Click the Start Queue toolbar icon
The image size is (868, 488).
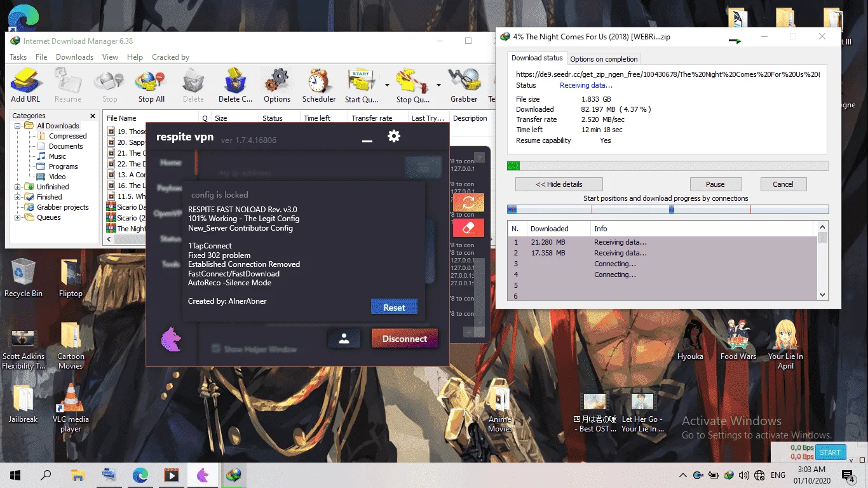362,86
